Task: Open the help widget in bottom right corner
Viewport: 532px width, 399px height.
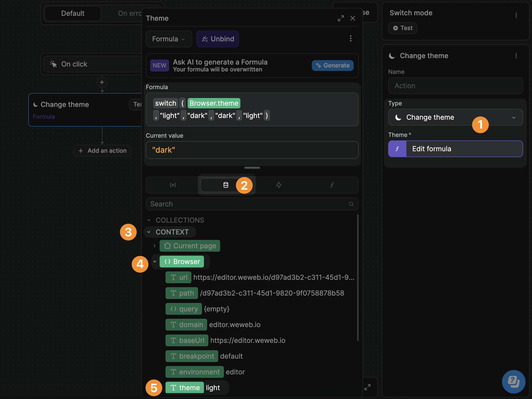Action: tap(514, 382)
